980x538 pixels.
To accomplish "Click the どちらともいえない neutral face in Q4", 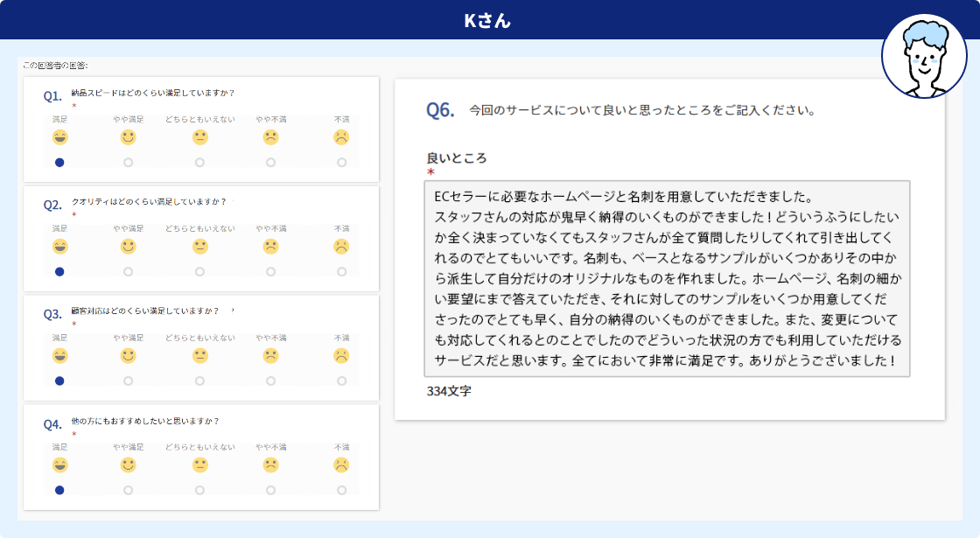I will pyautogui.click(x=200, y=465).
